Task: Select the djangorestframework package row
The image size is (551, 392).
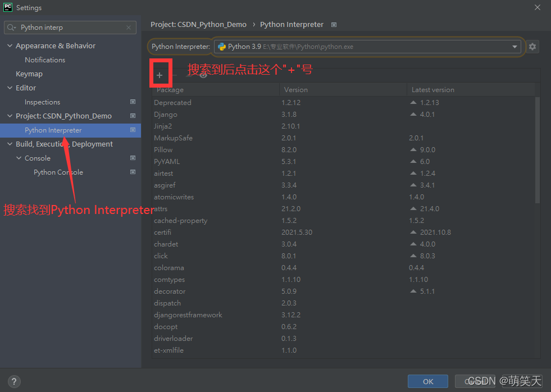Action: (344, 315)
